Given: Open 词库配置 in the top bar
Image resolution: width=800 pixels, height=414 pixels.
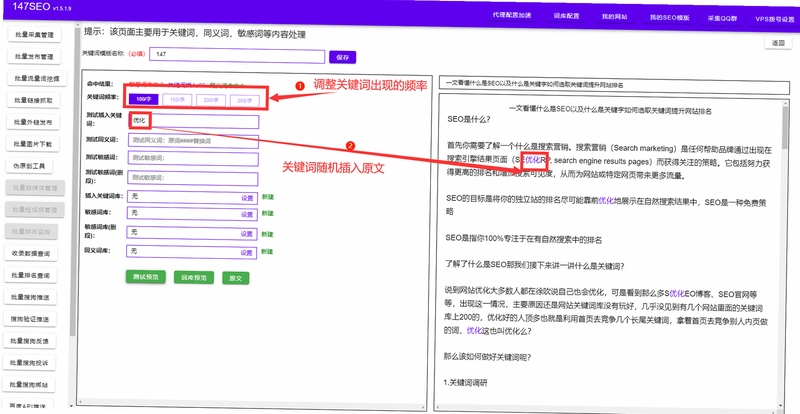Looking at the screenshot, I should 566,16.
